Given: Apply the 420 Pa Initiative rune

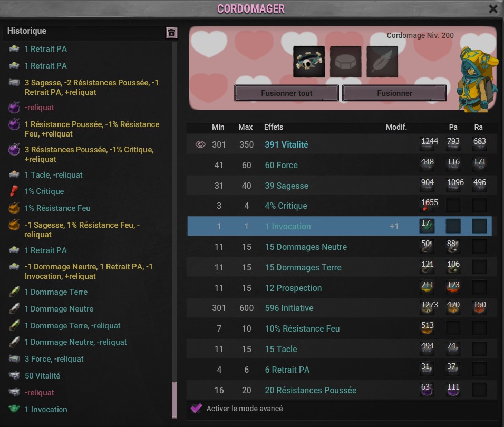Looking at the screenshot, I should [453, 308].
